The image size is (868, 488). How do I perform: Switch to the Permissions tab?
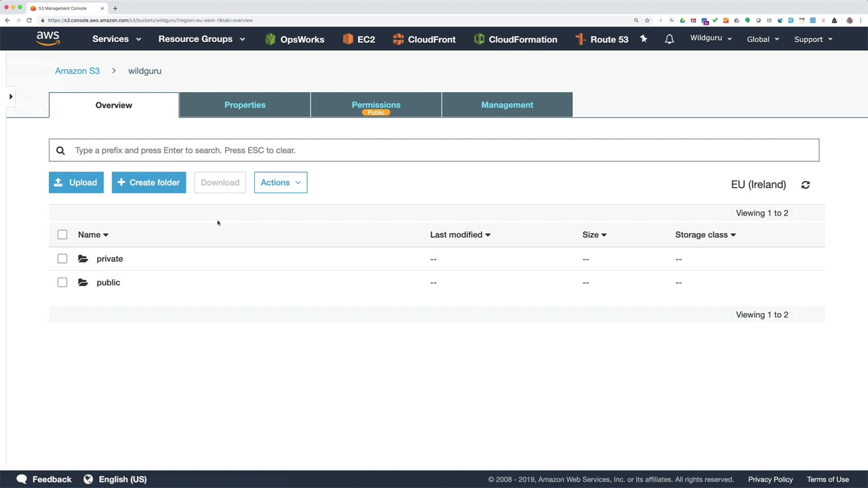[x=376, y=105]
